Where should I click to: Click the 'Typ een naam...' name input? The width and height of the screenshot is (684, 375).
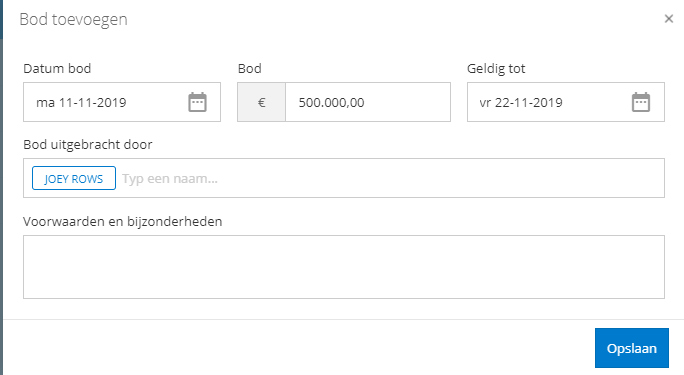click(390, 178)
